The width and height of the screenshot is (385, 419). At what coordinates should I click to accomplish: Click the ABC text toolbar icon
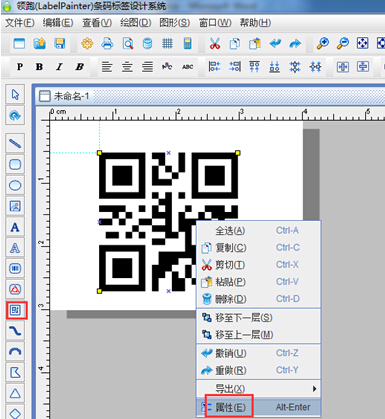click(188, 67)
